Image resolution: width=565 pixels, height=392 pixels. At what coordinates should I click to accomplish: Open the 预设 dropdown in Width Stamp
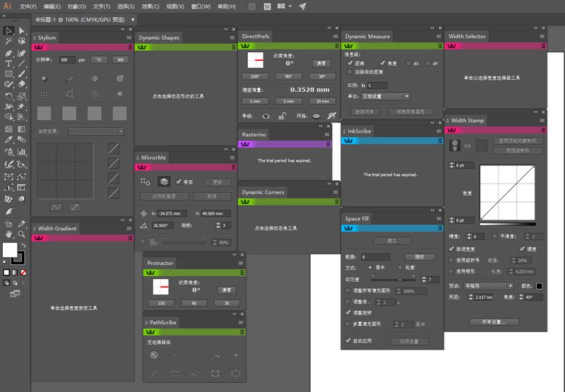(x=488, y=286)
